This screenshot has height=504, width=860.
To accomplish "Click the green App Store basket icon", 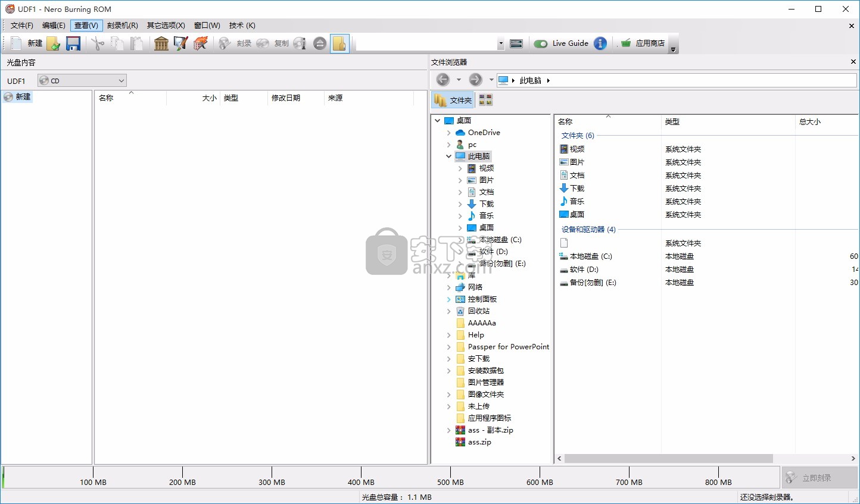I will (x=626, y=43).
